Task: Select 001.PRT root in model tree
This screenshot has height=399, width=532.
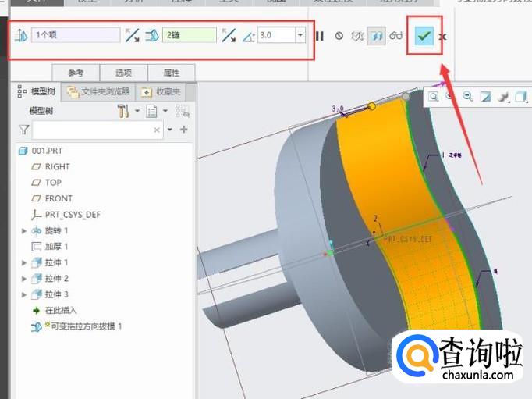Action: [x=41, y=151]
